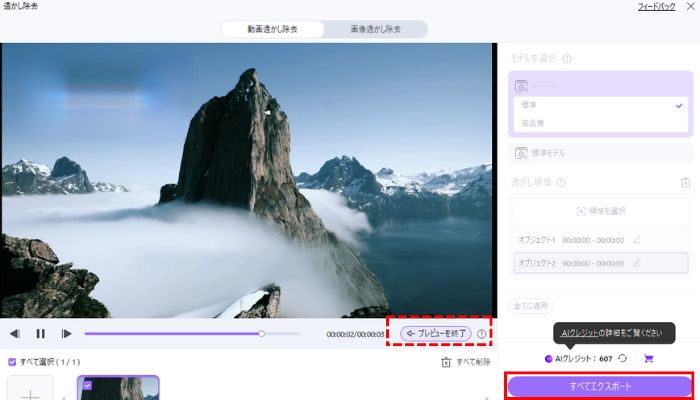Switch to the 画像透かし除去 tab
This screenshot has width=700, height=400.
point(375,29)
